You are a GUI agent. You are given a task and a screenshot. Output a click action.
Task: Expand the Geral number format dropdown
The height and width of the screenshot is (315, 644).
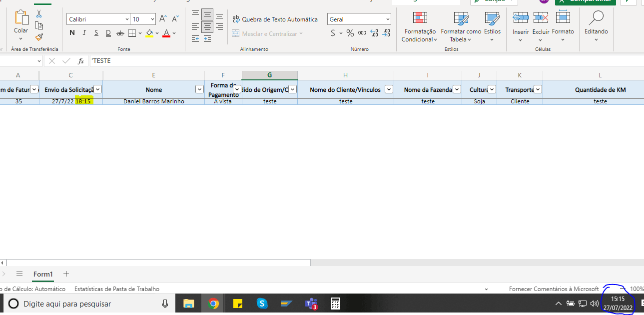[x=359, y=19]
